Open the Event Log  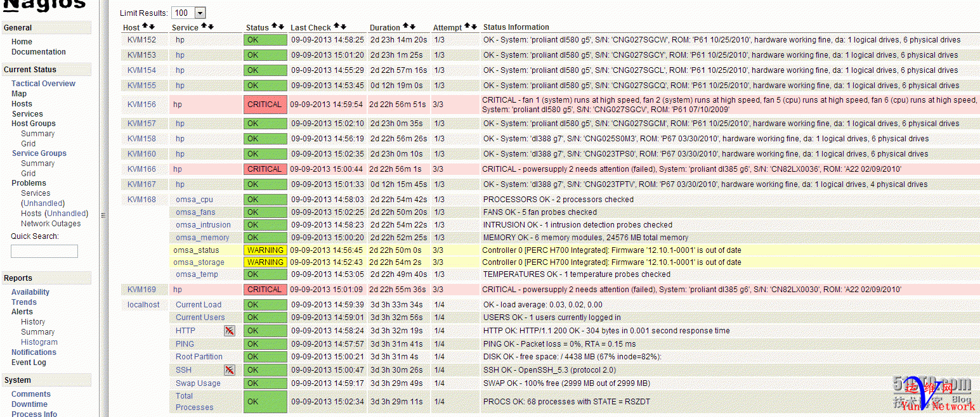coord(29,362)
